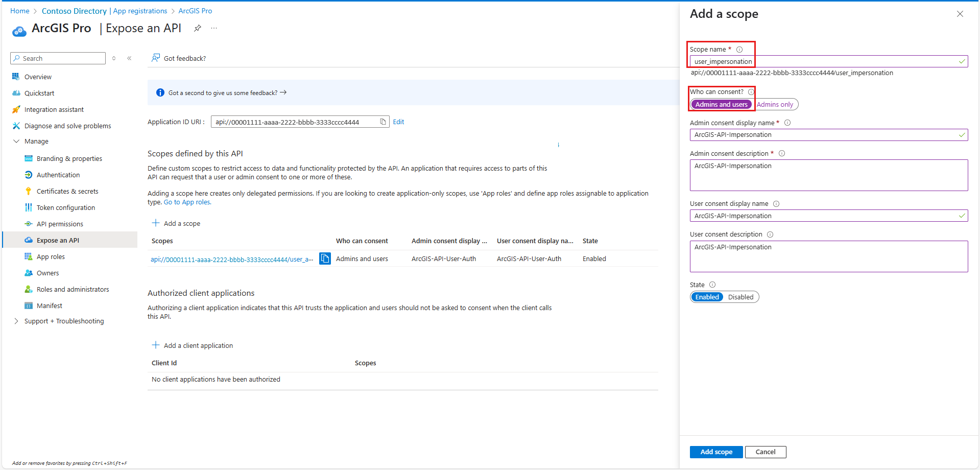This screenshot has height=470, width=980.
Task: Click the Overview icon in sidebar
Action: 16,77
